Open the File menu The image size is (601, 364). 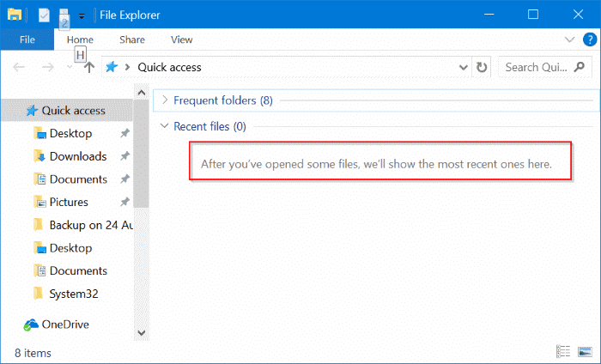[27, 39]
